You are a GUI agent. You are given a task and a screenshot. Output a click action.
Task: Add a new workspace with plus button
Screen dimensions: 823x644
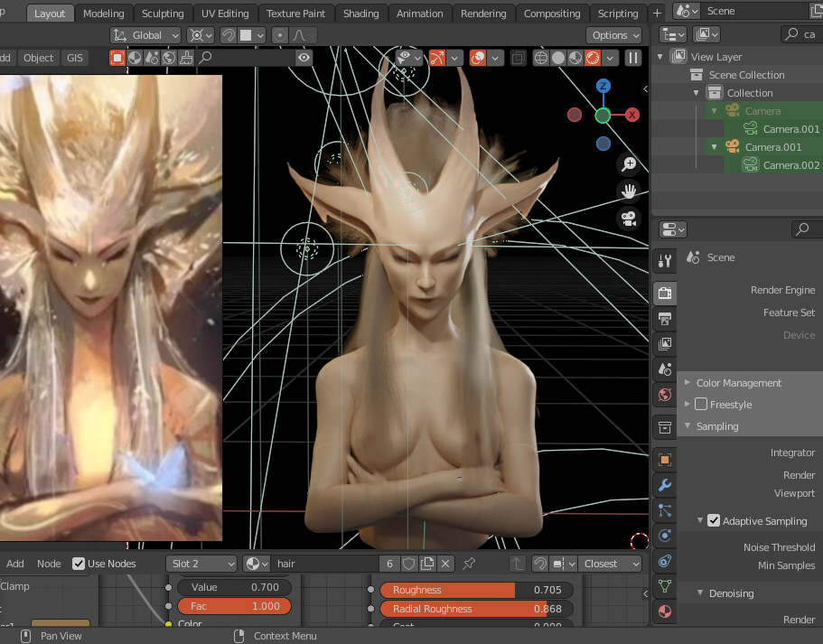pyautogui.click(x=657, y=14)
